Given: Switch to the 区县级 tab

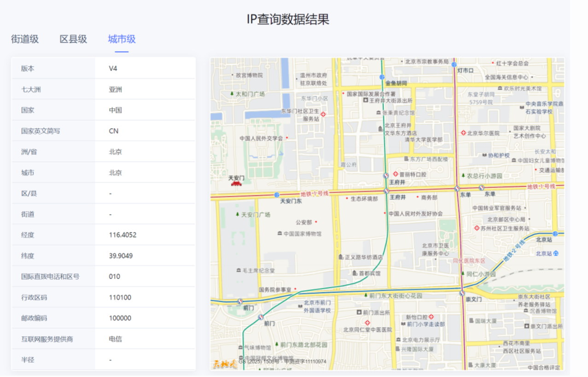Looking at the screenshot, I should coord(73,39).
